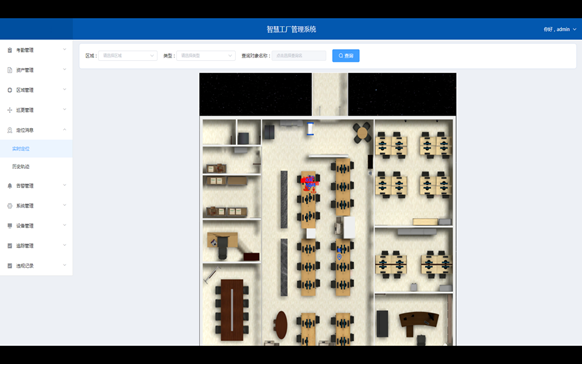Click the blue 查询 search button
583x365 pixels.
coord(345,56)
